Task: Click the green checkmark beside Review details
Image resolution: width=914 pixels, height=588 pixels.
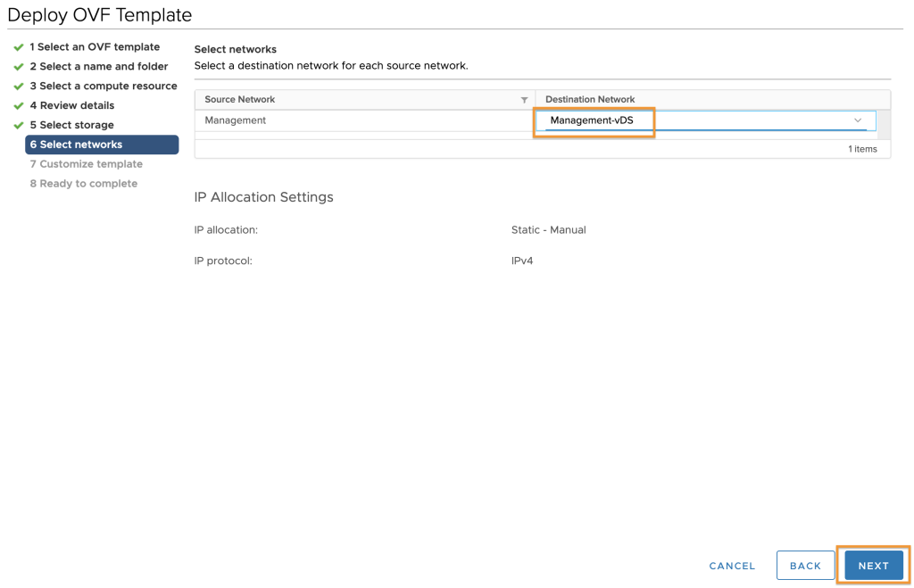Action: (x=19, y=105)
